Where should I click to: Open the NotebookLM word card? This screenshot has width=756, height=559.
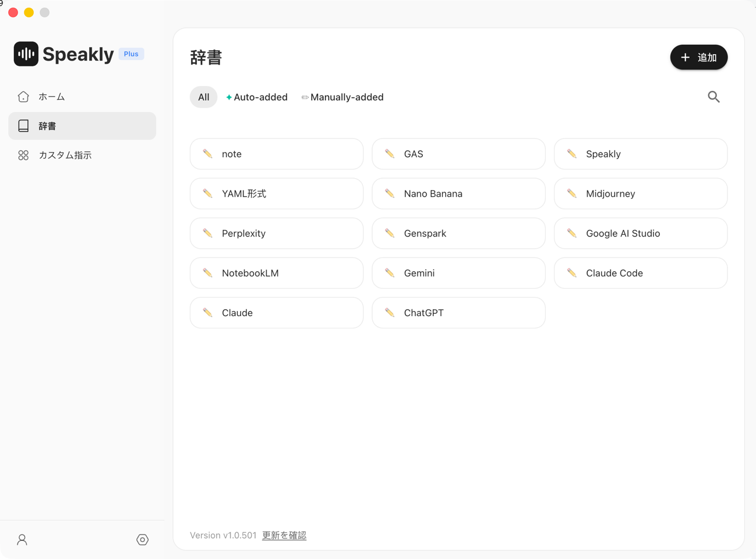coord(276,273)
